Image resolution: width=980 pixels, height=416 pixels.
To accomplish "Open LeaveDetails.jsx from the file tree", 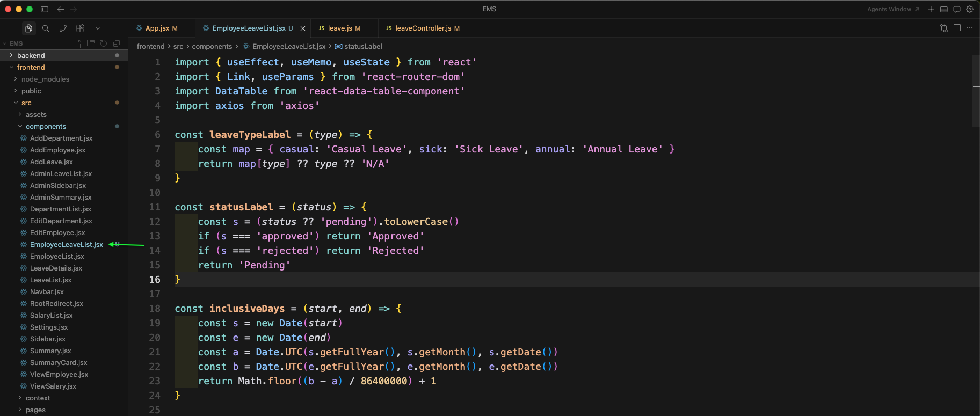I will pos(64,268).
